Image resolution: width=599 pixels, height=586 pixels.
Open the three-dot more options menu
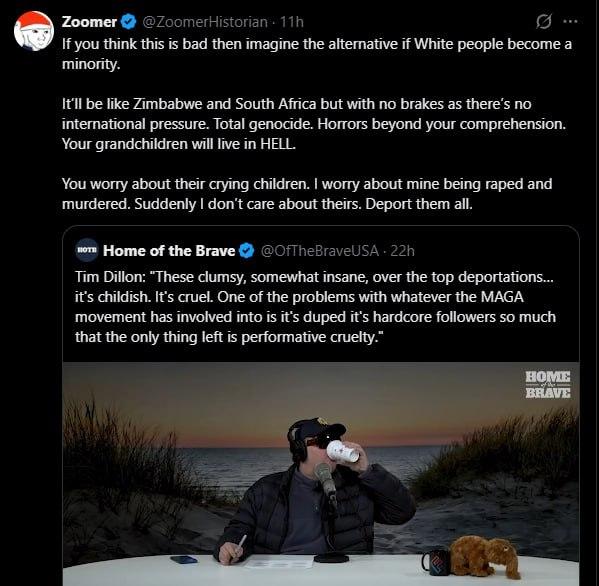point(570,22)
